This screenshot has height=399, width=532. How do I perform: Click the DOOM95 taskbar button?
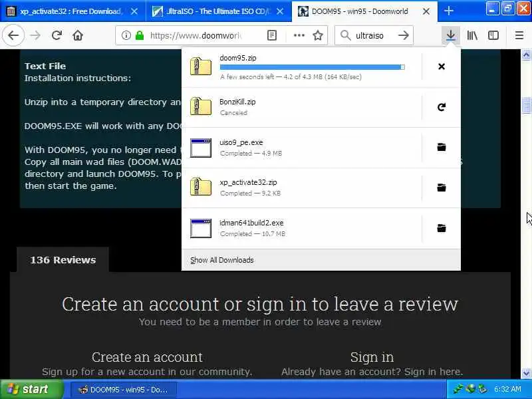[x=124, y=390]
